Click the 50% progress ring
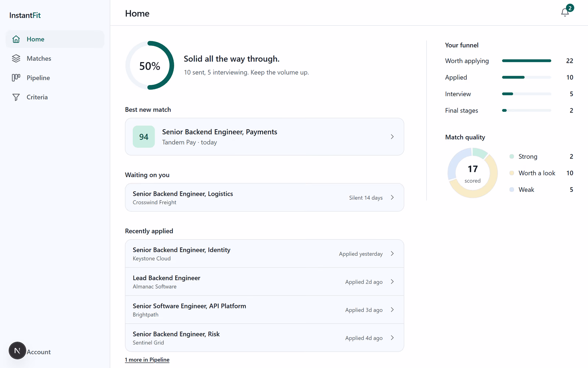This screenshot has height=368, width=588. tap(150, 66)
